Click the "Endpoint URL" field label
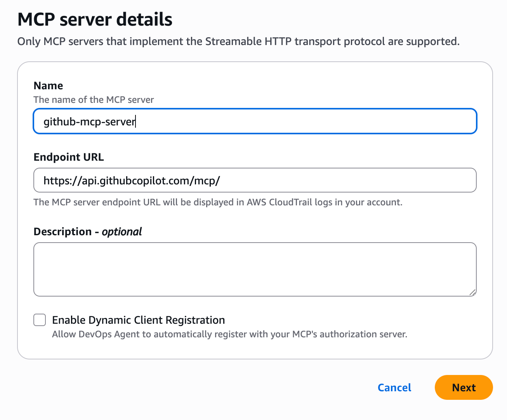The height and width of the screenshot is (420, 507). click(x=69, y=157)
